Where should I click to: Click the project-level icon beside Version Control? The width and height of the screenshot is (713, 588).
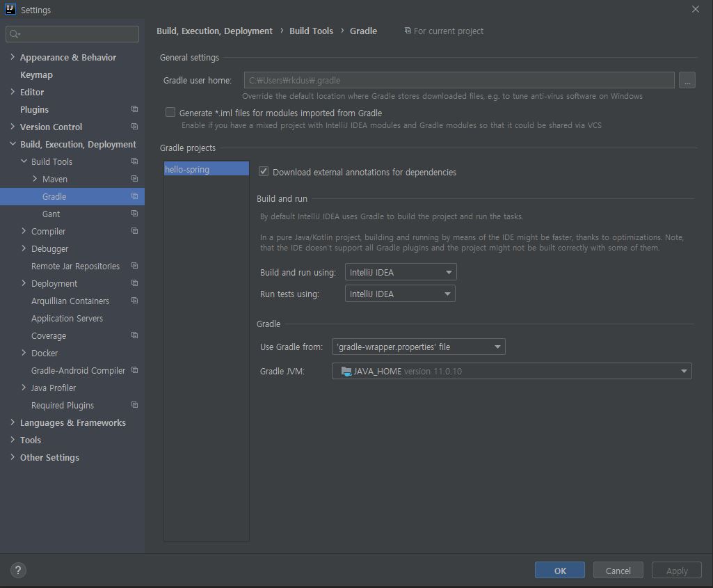pos(135,127)
